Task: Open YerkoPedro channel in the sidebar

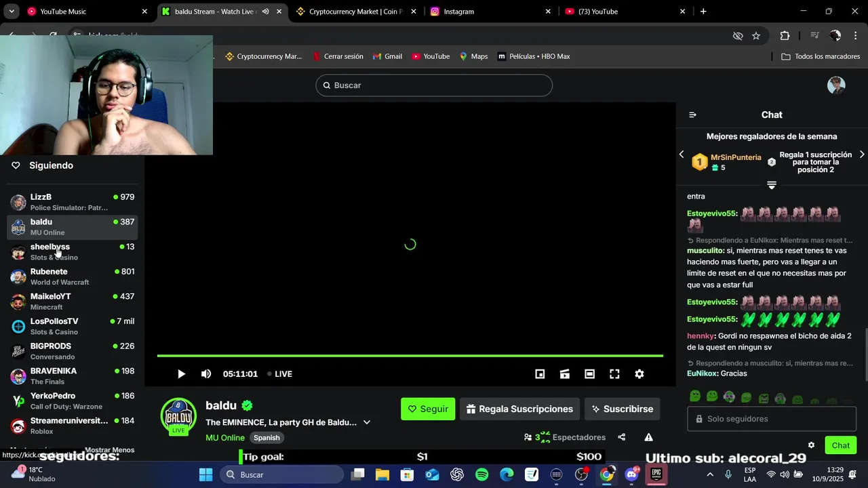Action: [x=73, y=401]
